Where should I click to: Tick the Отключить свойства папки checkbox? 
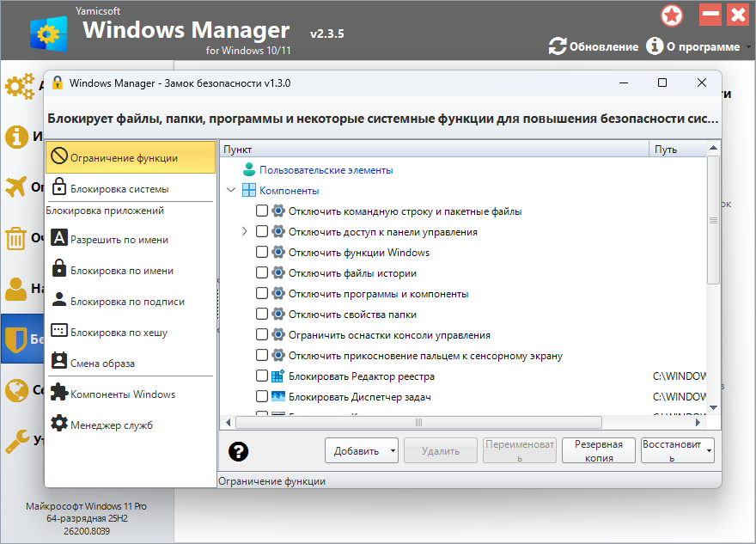click(262, 314)
